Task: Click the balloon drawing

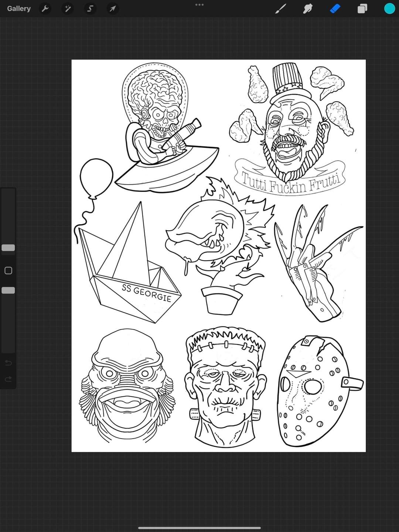Action: point(96,179)
